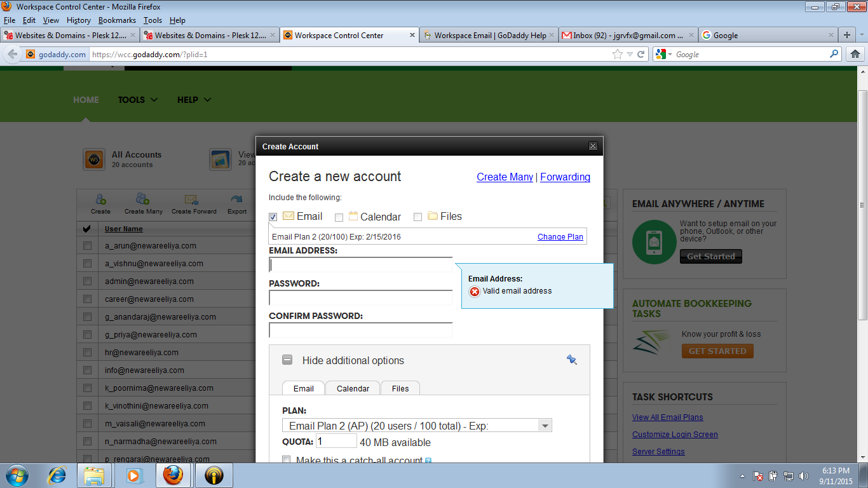Image resolution: width=868 pixels, height=488 pixels.
Task: Click the Create Many toolbar icon
Action: (x=143, y=200)
